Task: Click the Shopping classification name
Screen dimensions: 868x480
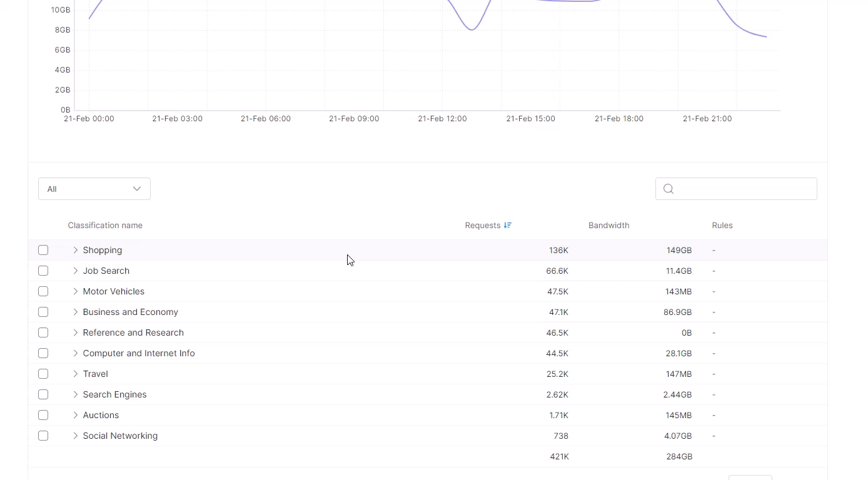Action: [x=103, y=250]
